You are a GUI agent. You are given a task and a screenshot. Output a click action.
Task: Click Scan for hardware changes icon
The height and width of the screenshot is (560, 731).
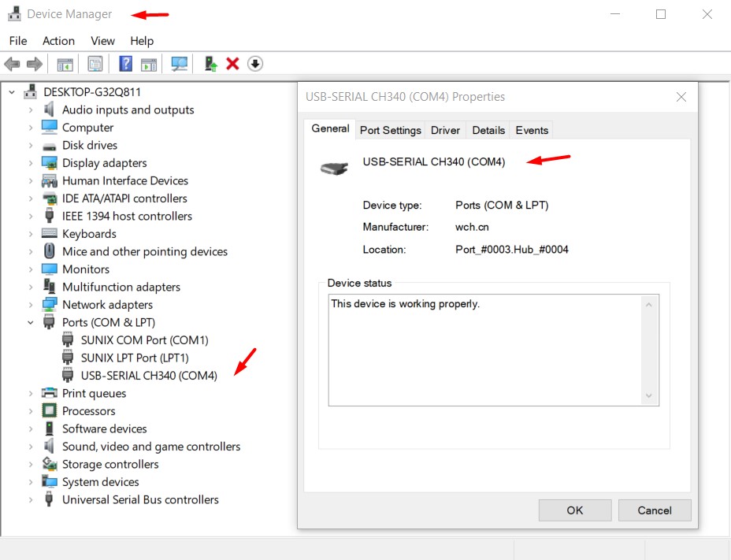[x=180, y=64]
